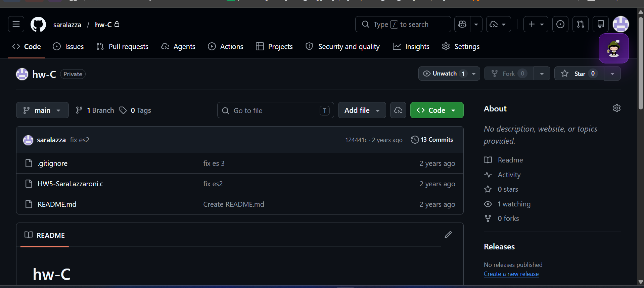Open your pull requests icon in header
This screenshot has width=644, height=288.
coord(581,24)
